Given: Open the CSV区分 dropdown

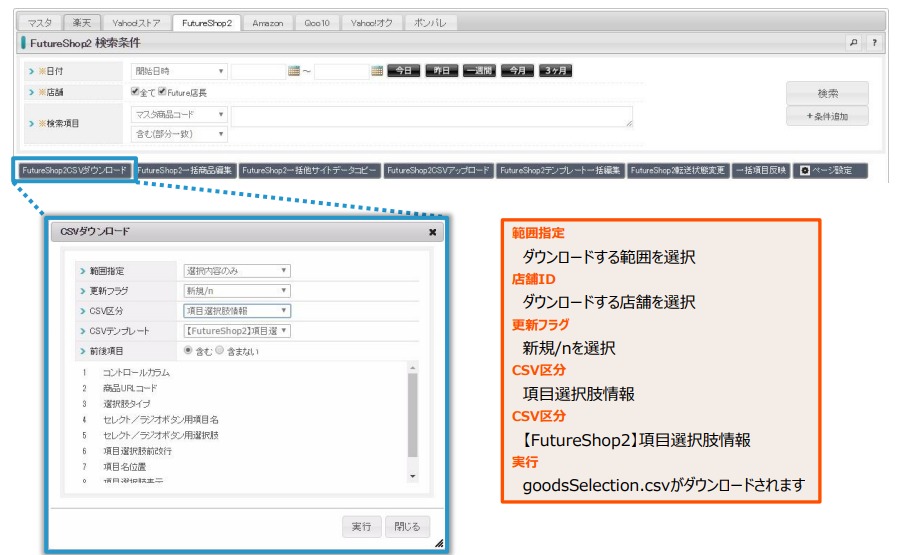Looking at the screenshot, I should click(237, 311).
